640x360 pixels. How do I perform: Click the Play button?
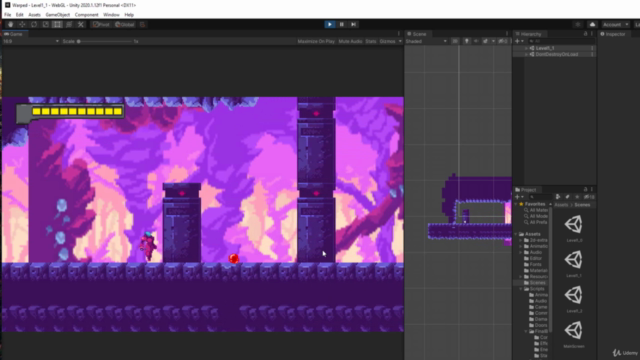click(x=329, y=24)
